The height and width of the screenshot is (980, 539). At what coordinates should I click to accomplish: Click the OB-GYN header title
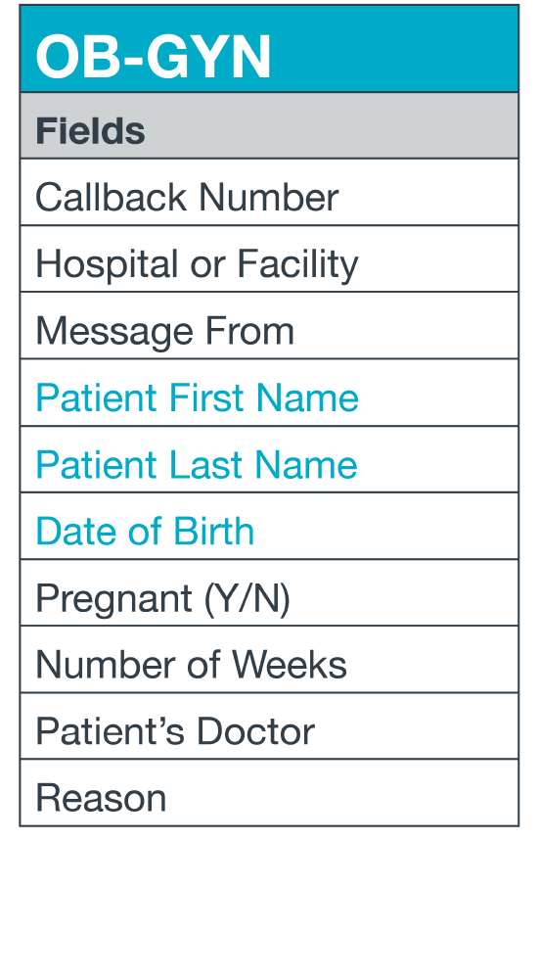pos(153,56)
